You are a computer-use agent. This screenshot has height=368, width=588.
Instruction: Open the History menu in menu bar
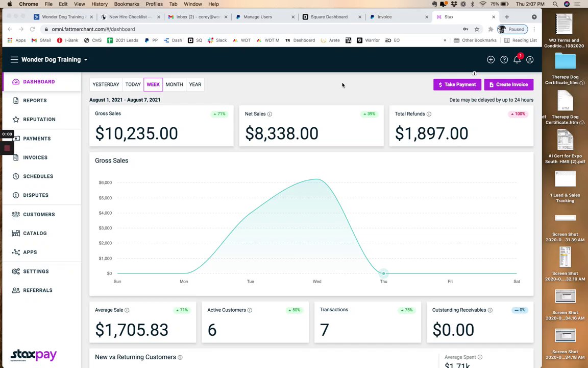click(x=100, y=4)
